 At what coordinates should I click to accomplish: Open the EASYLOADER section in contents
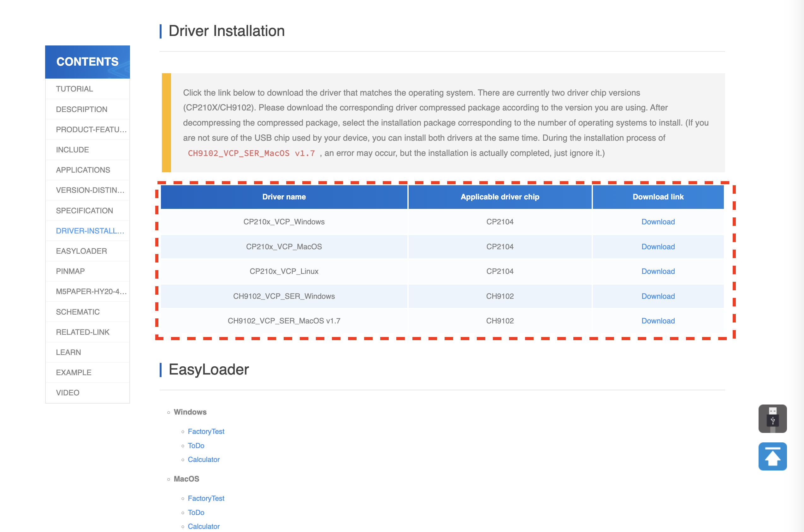click(x=81, y=251)
